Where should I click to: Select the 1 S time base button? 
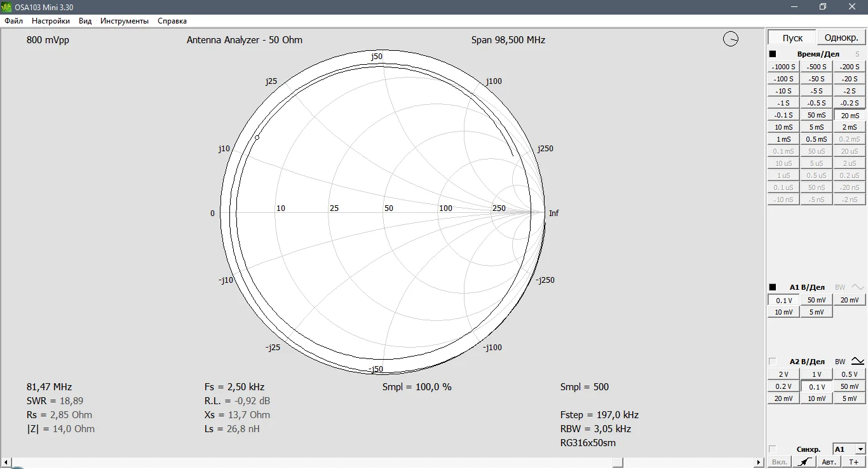coord(783,103)
